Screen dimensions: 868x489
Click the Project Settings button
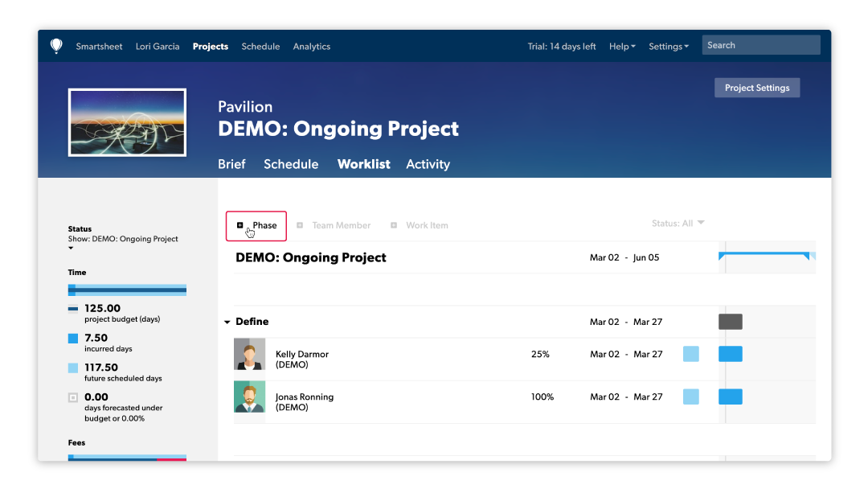pos(757,88)
